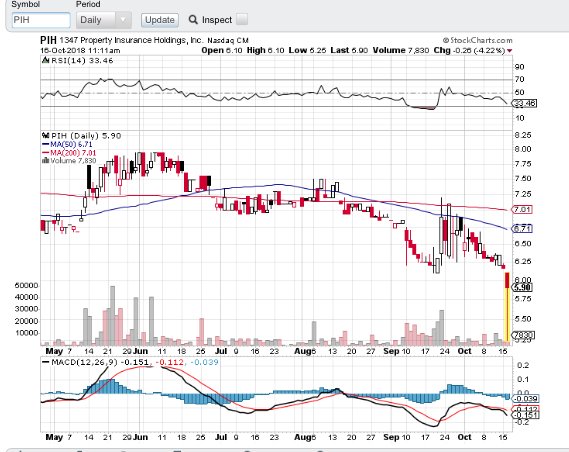Image resolution: width=569 pixels, height=452 pixels.
Task: Click the MA(50) 6.71 legend label
Action: click(71, 144)
